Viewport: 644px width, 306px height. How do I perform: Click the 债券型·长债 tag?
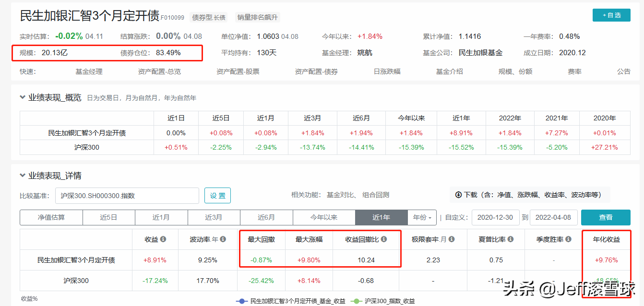[209, 17]
